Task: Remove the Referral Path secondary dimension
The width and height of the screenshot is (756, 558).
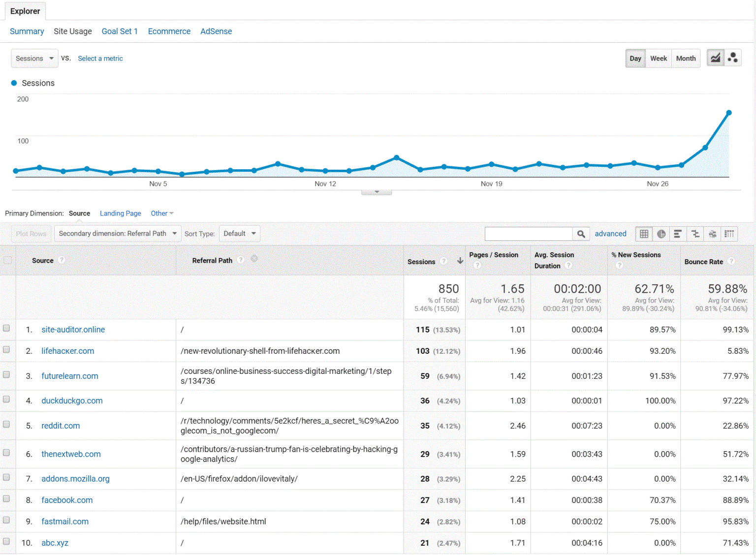Action: (254, 258)
